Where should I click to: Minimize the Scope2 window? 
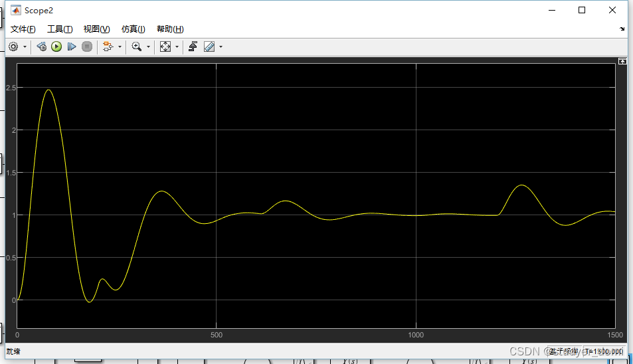552,10
